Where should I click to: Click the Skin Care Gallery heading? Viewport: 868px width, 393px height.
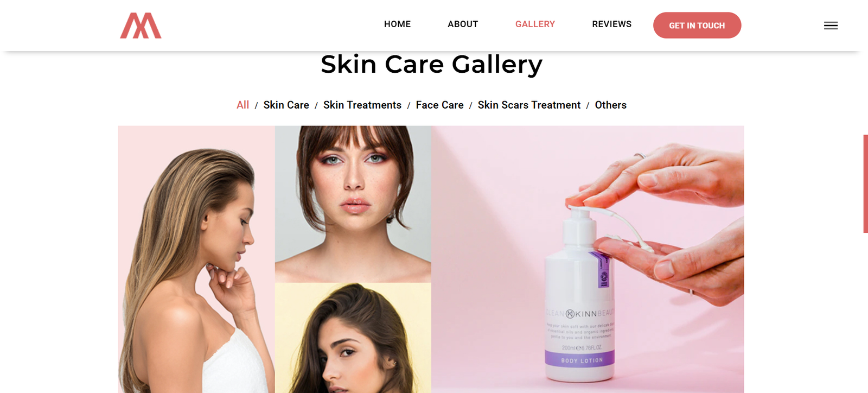431,65
